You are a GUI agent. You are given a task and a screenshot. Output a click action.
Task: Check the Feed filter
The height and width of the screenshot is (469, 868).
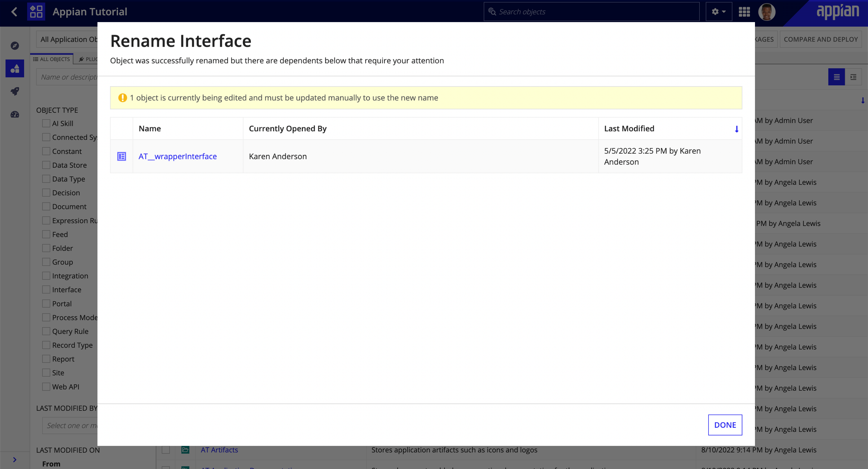click(46, 234)
